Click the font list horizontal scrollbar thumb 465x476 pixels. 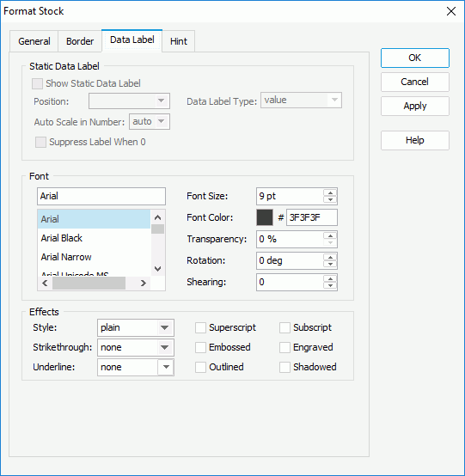89,284
